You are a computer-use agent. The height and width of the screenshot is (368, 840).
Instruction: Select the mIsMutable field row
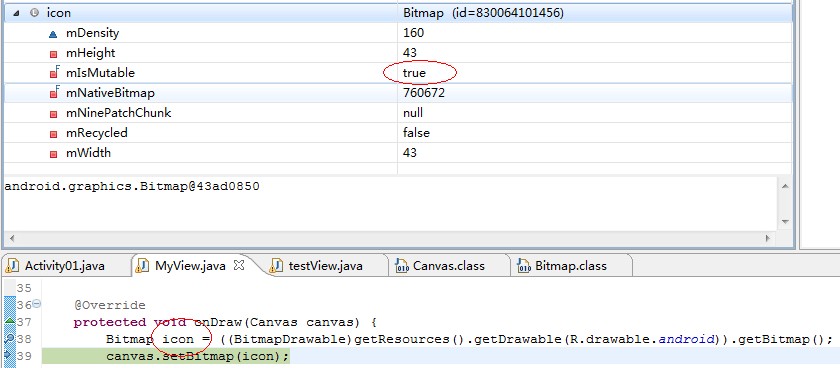[398, 72]
